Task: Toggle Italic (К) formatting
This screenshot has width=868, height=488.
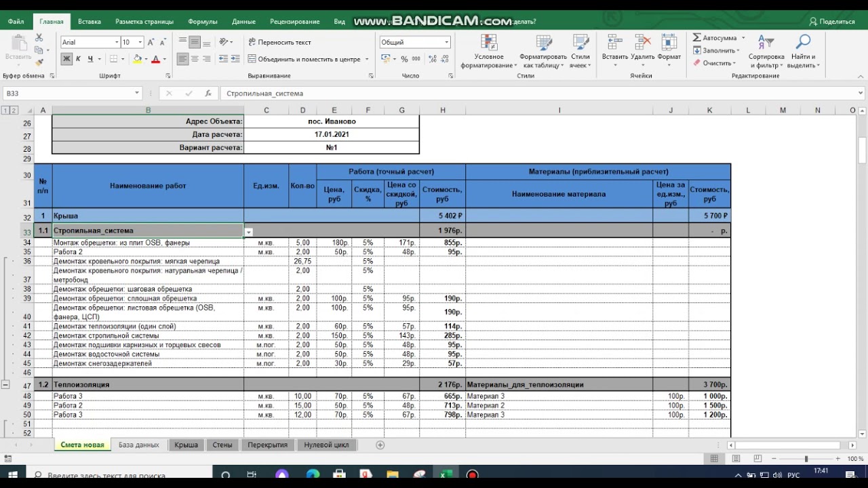Action: pyautogui.click(x=78, y=59)
